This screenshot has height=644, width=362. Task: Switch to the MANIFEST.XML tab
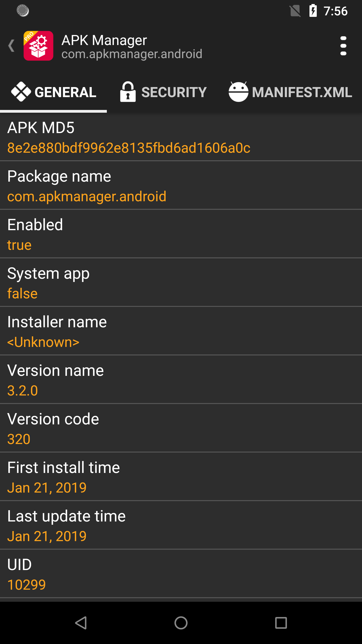tap(302, 92)
